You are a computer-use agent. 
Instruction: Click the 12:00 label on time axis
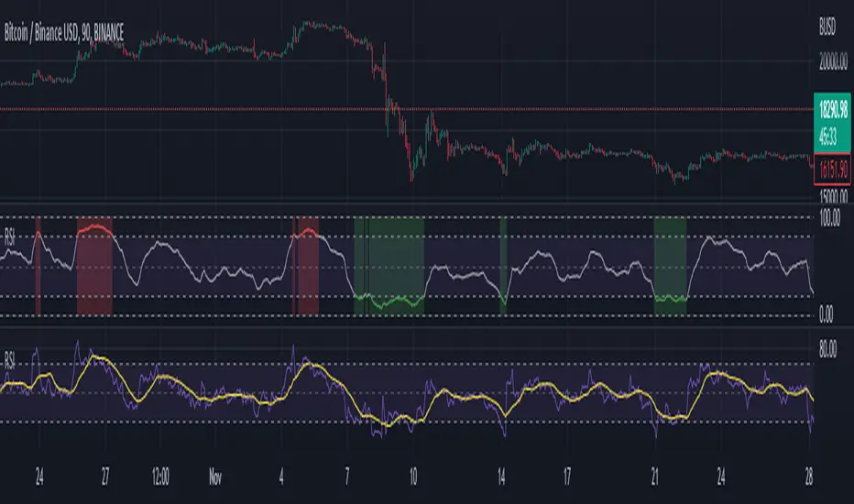pos(160,477)
